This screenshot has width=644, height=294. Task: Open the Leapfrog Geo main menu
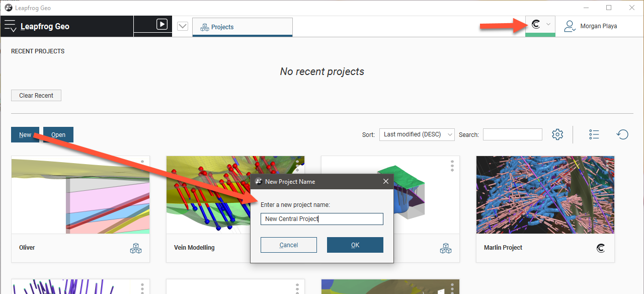[x=10, y=26]
